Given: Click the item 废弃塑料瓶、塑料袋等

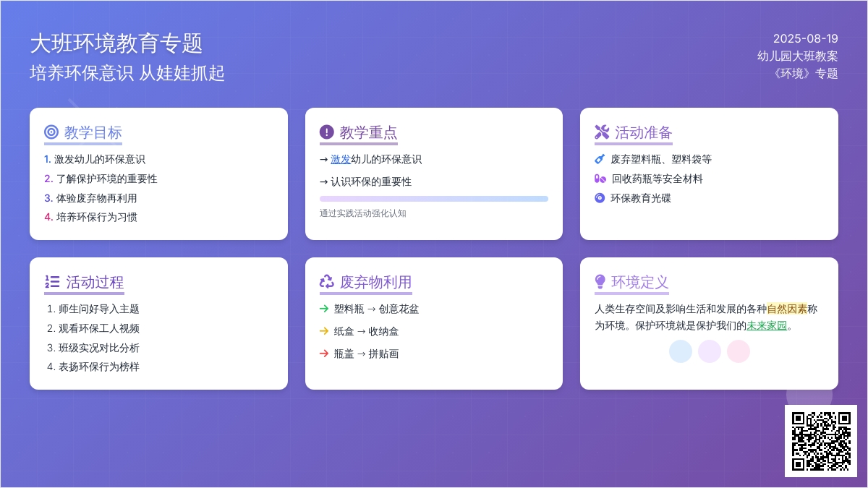Looking at the screenshot, I should (661, 159).
